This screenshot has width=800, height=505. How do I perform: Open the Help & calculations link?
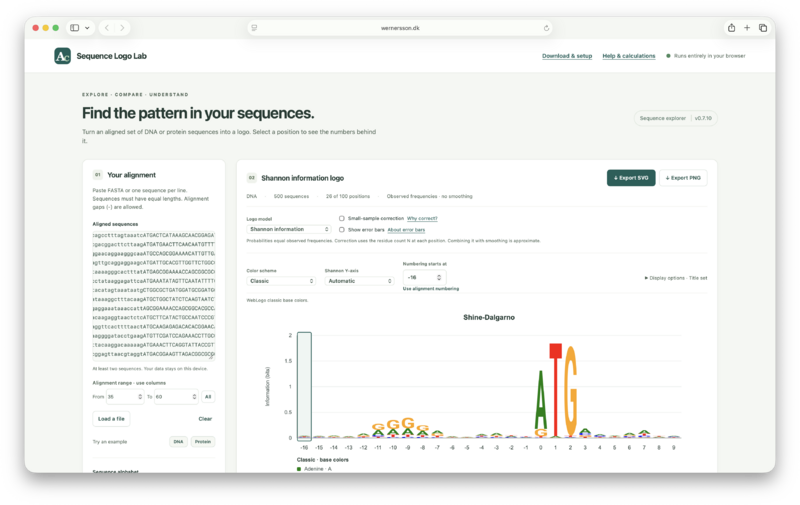click(x=629, y=56)
